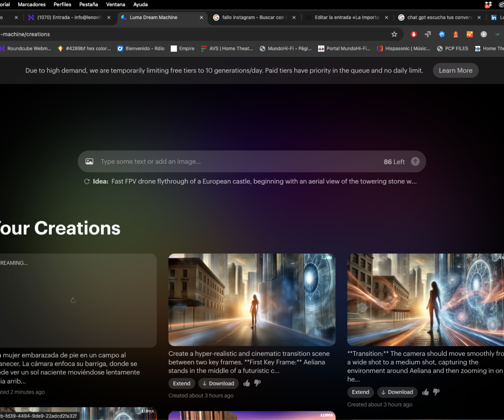Bookmark this page with the star icon

pos(394,34)
